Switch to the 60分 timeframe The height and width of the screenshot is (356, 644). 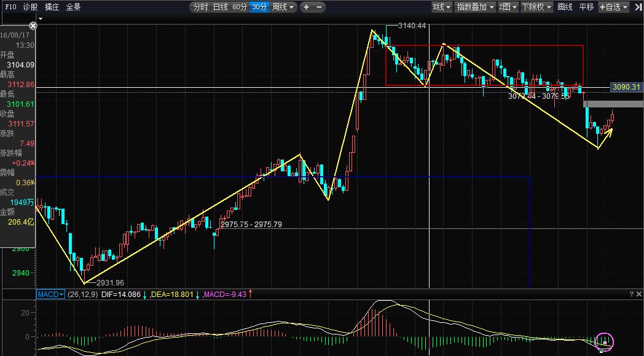(240, 7)
